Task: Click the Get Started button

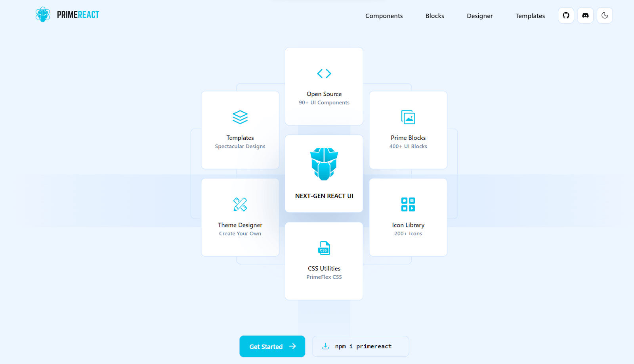Action: pyautogui.click(x=272, y=346)
